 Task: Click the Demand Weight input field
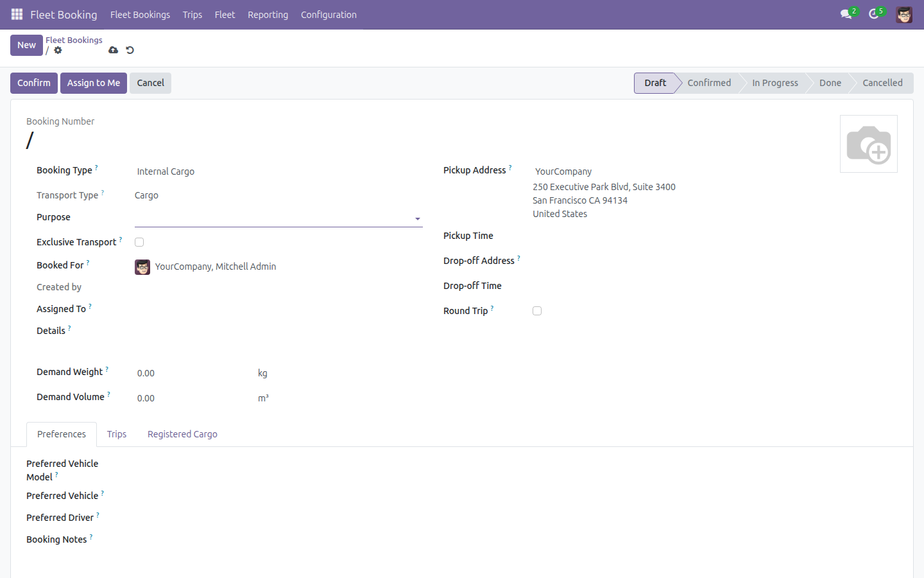(194, 373)
